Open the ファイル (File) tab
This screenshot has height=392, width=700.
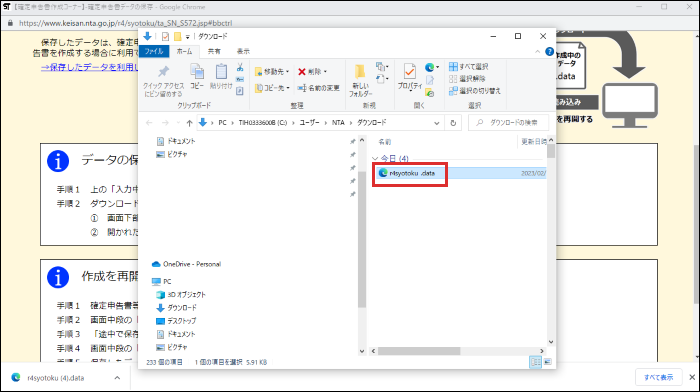(154, 51)
